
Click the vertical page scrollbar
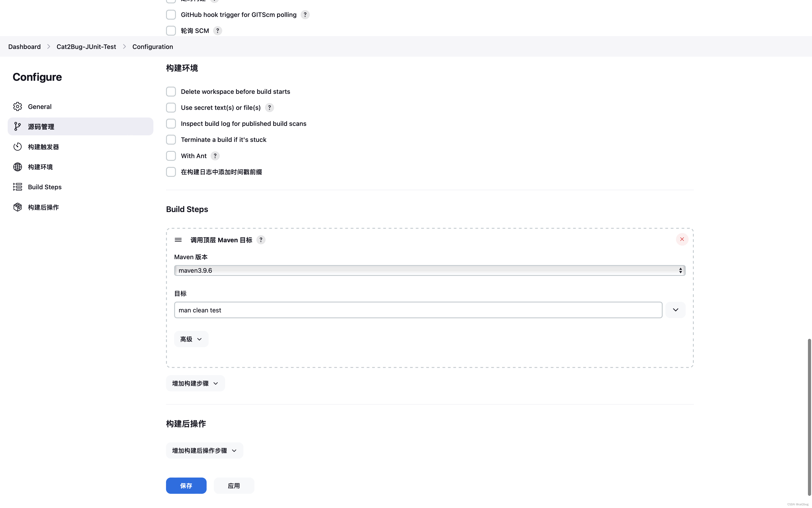pos(809,417)
